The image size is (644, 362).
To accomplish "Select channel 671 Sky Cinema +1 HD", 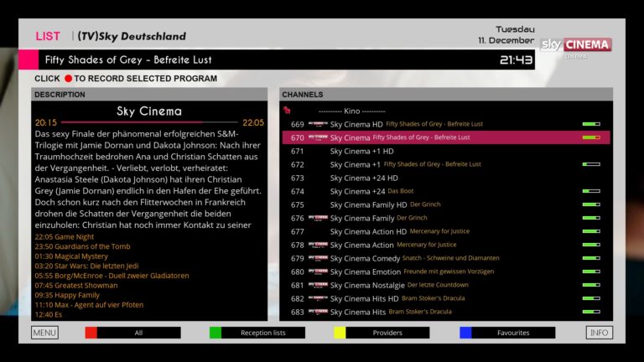I will pos(446,151).
